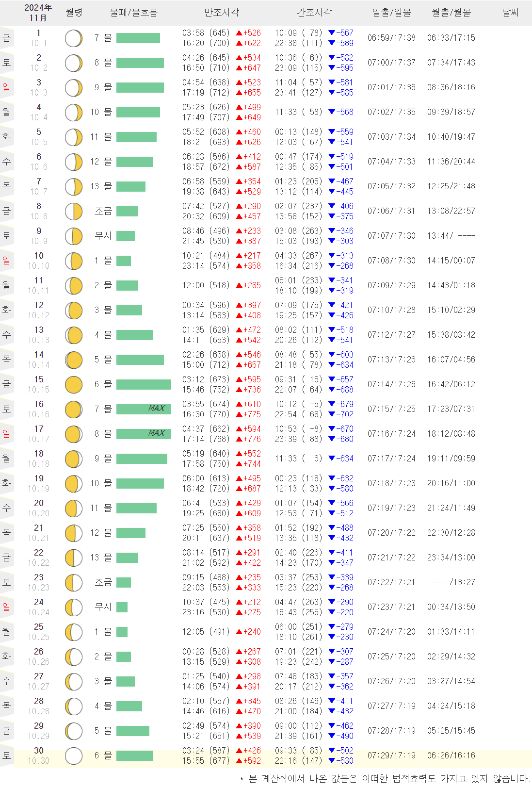The width and height of the screenshot is (532, 788).
Task: Click the short tide-flow bar for November 24
Action: (122, 607)
